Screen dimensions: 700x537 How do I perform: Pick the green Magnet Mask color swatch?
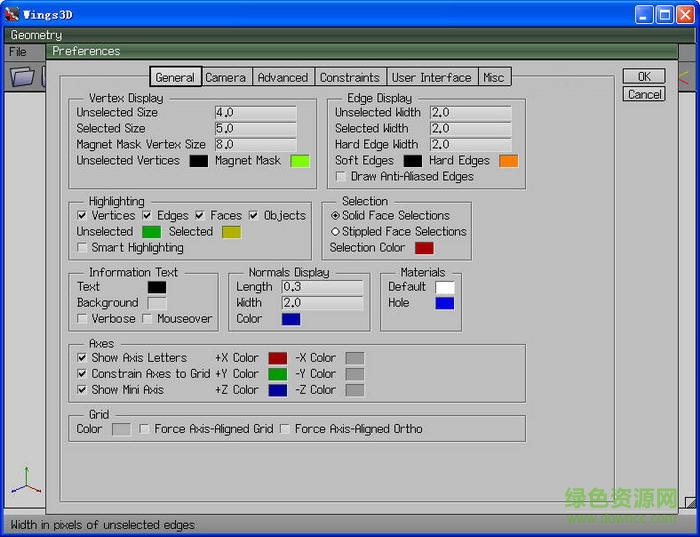point(299,161)
